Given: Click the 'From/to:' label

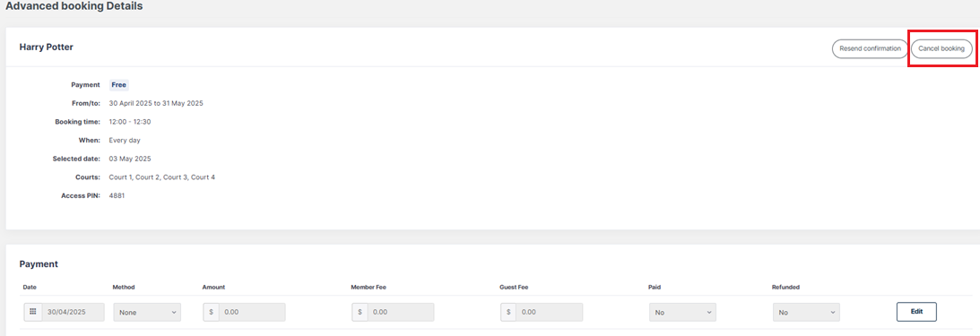Looking at the screenshot, I should (86, 103).
